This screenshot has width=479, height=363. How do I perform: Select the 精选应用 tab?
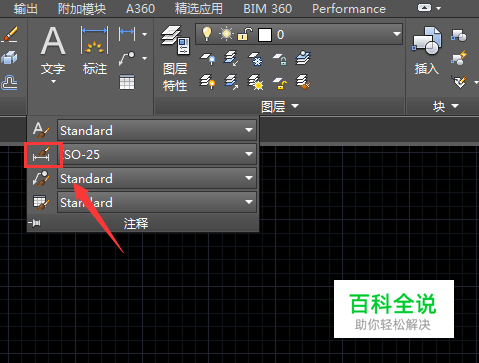coord(199,9)
